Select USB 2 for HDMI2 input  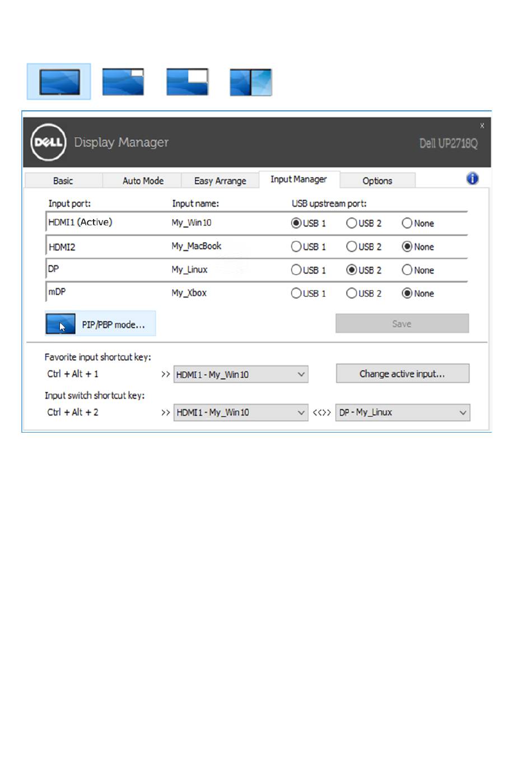(x=351, y=247)
